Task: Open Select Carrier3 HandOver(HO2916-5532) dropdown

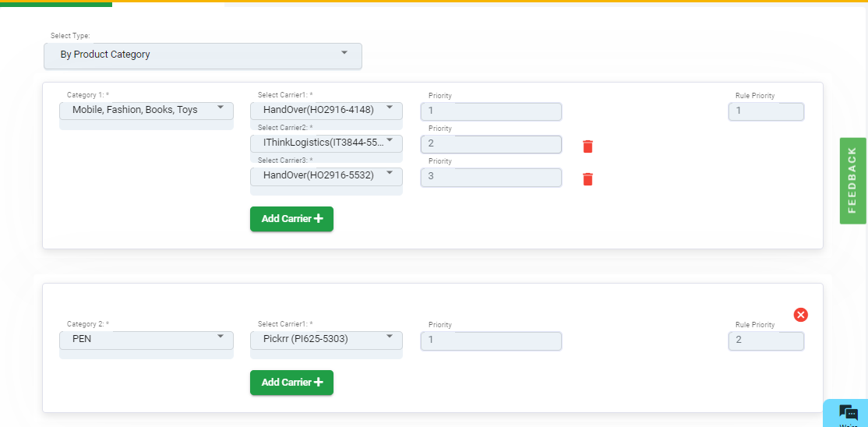Action: coord(326,177)
